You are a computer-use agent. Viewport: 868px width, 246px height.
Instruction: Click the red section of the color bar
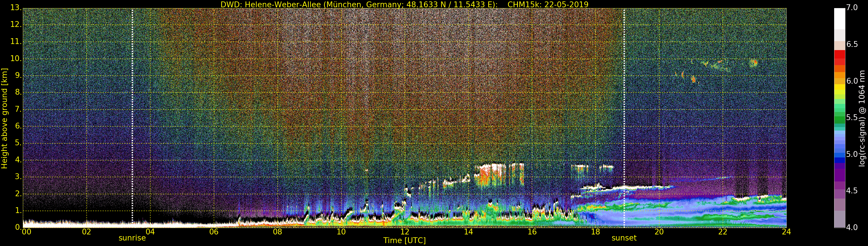[x=839, y=58]
